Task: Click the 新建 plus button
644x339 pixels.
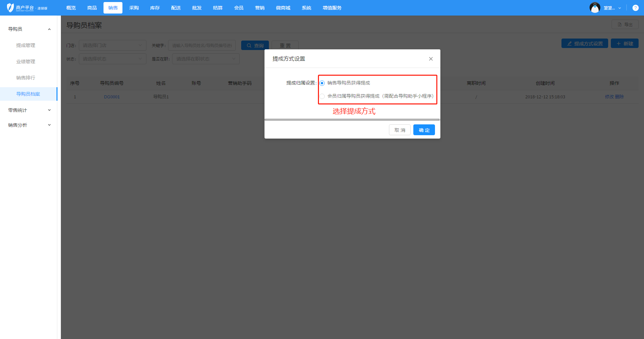Action: [624, 44]
